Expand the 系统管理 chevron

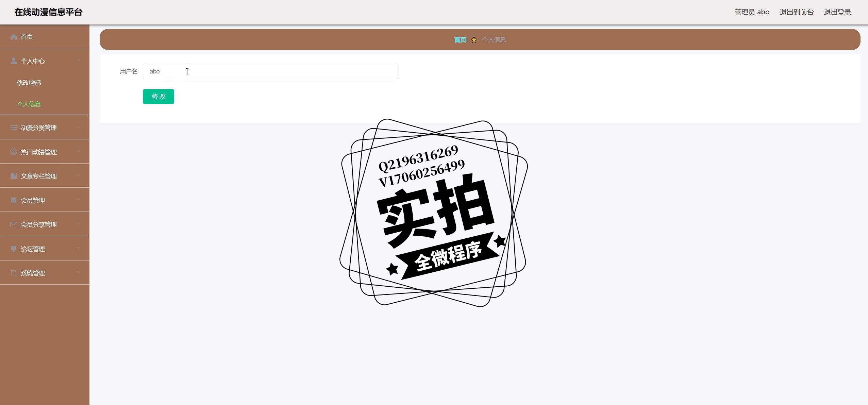click(x=79, y=272)
